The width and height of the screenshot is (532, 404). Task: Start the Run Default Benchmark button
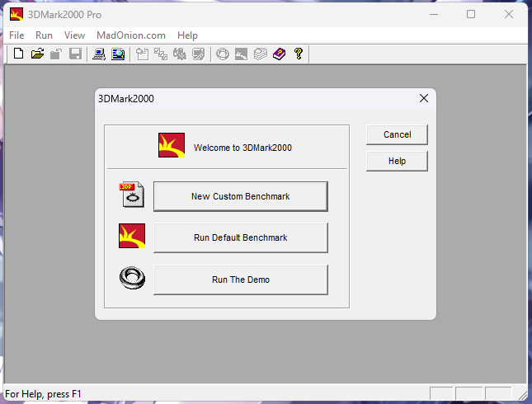(241, 237)
